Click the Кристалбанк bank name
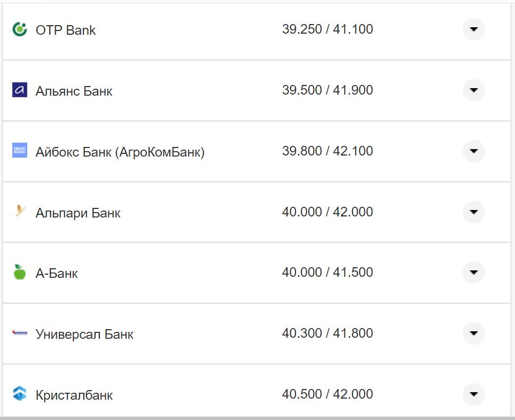This screenshot has height=420, width=515. [x=74, y=395]
